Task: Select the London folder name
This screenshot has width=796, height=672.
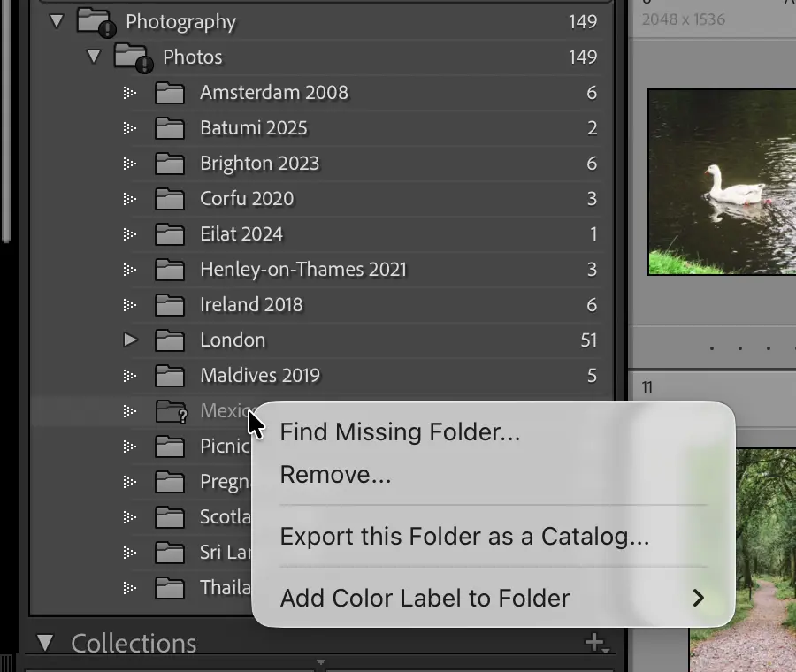Action: point(233,340)
